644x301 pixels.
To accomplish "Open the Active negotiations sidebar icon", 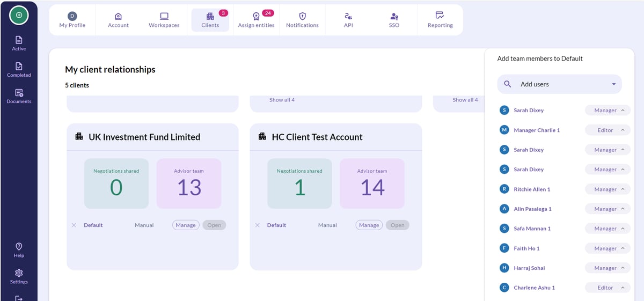I will (19, 43).
